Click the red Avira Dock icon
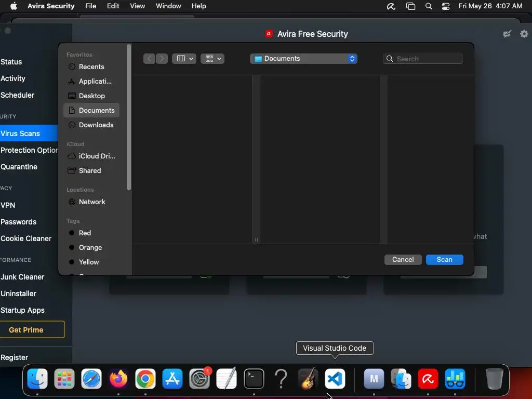 pyautogui.click(x=428, y=379)
